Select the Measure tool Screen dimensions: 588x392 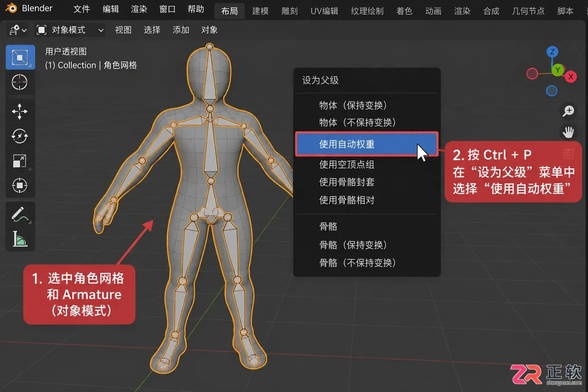(x=20, y=238)
